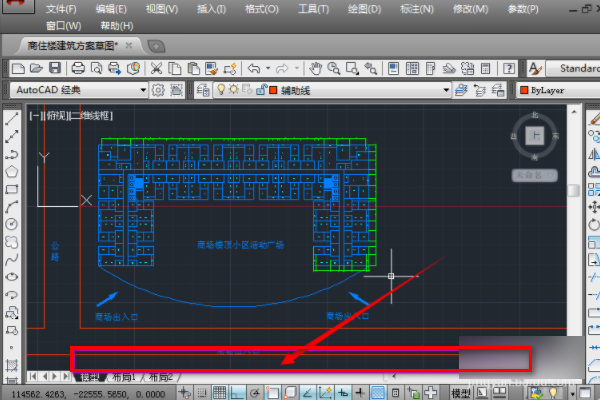
Task: Select the Revision Cloud tool
Action: pos(11,242)
